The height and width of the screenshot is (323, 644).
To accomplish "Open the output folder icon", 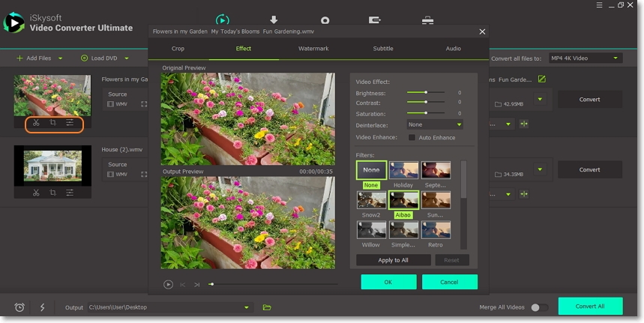I will [267, 307].
